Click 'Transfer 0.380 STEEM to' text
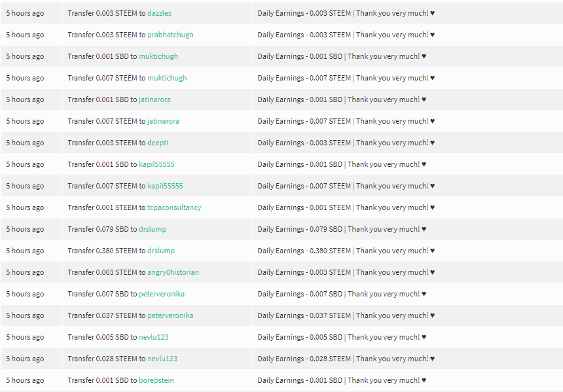 tap(107, 251)
